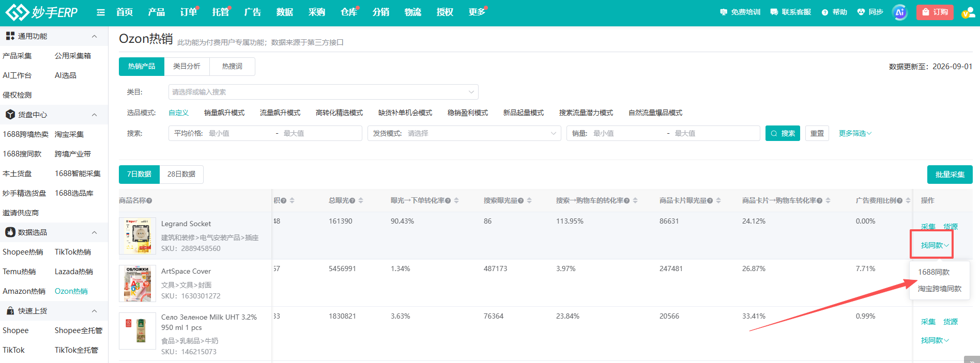Collapse the 数据选品 sidebar section
This screenshot has width=980, height=363.
pos(94,232)
